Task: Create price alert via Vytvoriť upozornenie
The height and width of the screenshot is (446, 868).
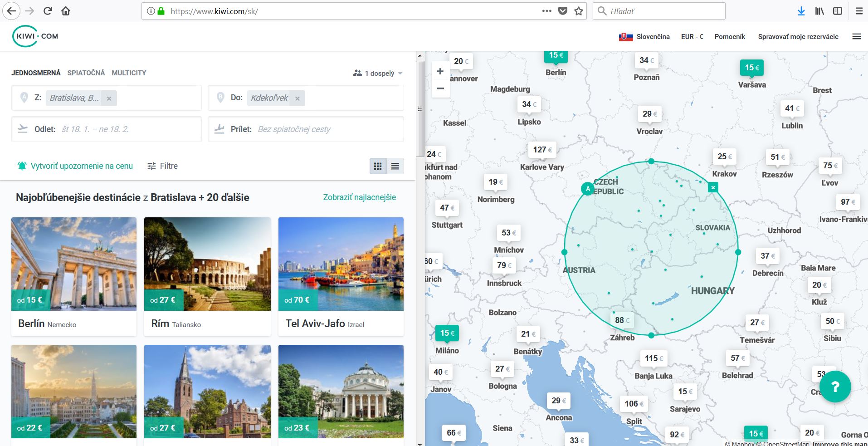Action: (x=75, y=166)
